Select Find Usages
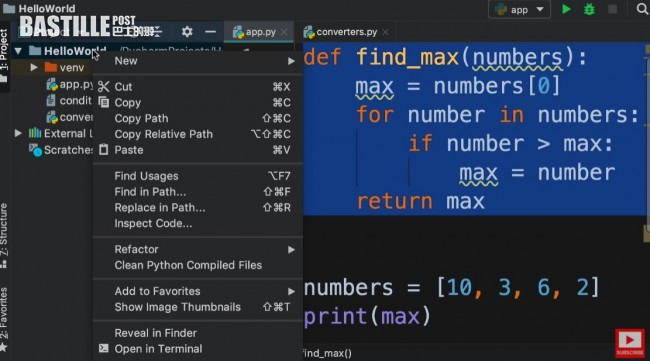Image resolution: width=650 pixels, height=361 pixels. pos(198,176)
